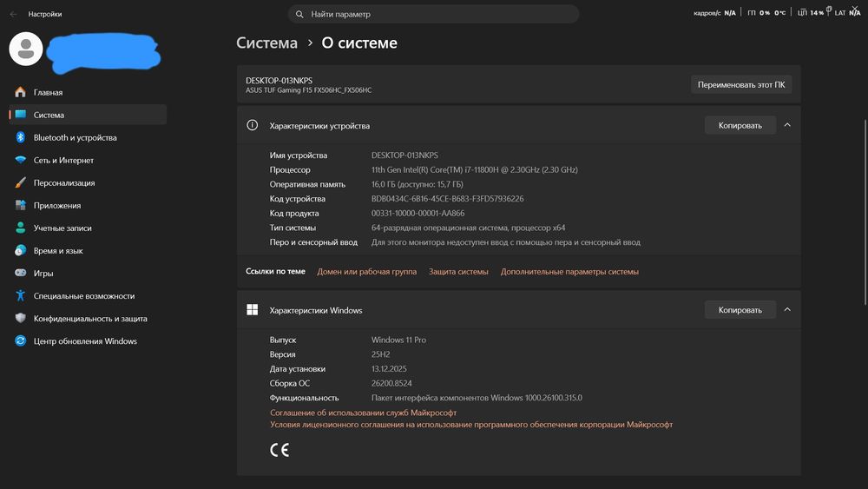The height and width of the screenshot is (489, 868).
Task: Click the page vertical scrollbar
Action: pyautogui.click(x=865, y=211)
